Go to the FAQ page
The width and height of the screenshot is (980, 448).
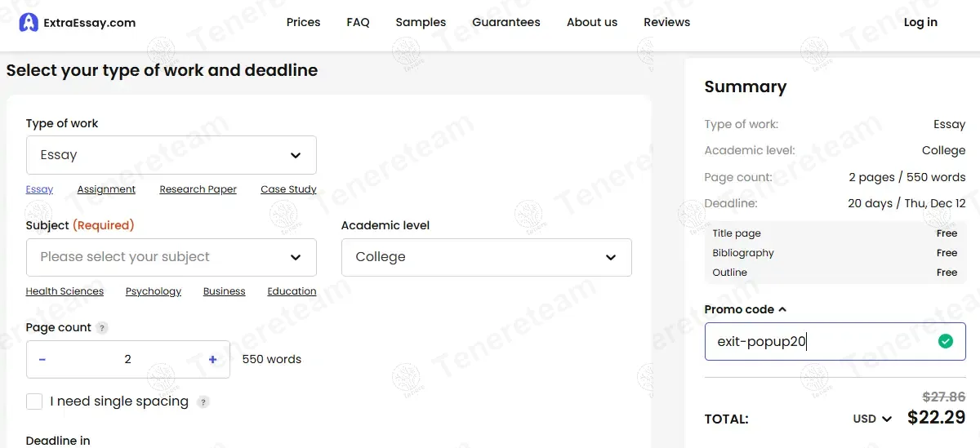click(358, 22)
